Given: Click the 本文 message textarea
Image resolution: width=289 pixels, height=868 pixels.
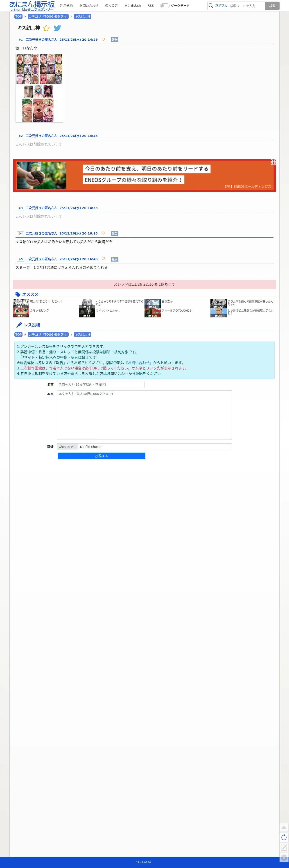Looking at the screenshot, I should (144, 415).
